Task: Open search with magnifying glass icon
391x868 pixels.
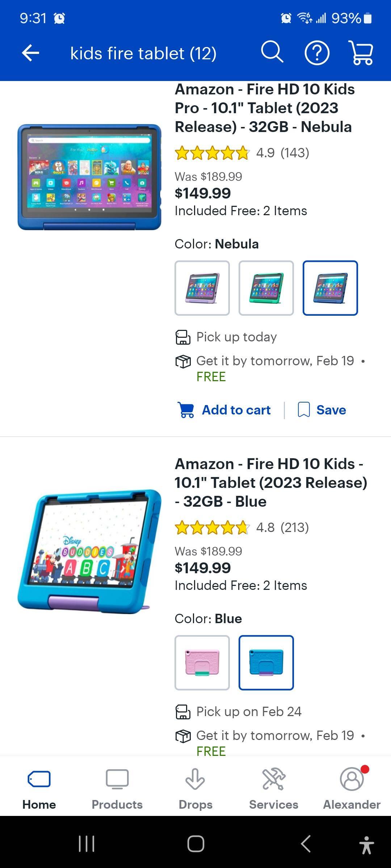Action: pyautogui.click(x=272, y=52)
